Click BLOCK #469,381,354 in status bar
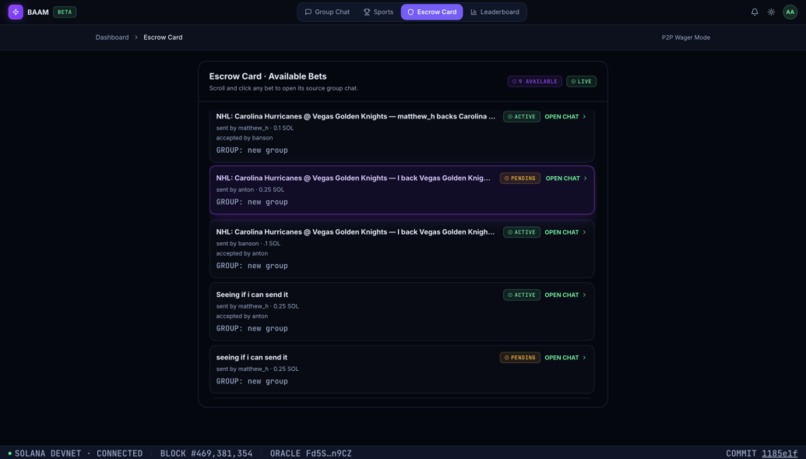This screenshot has width=806, height=459. (206, 453)
